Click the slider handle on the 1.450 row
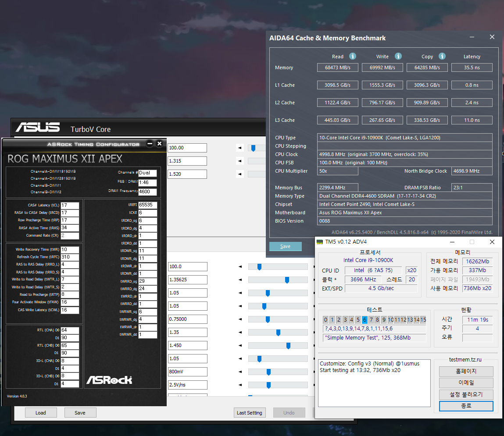This screenshot has height=436, width=504. click(288, 346)
